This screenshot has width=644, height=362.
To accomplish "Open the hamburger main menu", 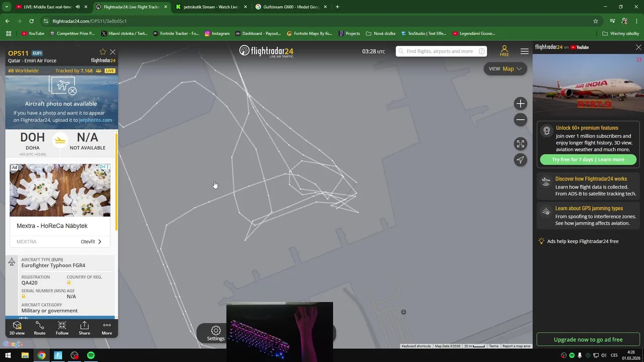I will coord(524,51).
